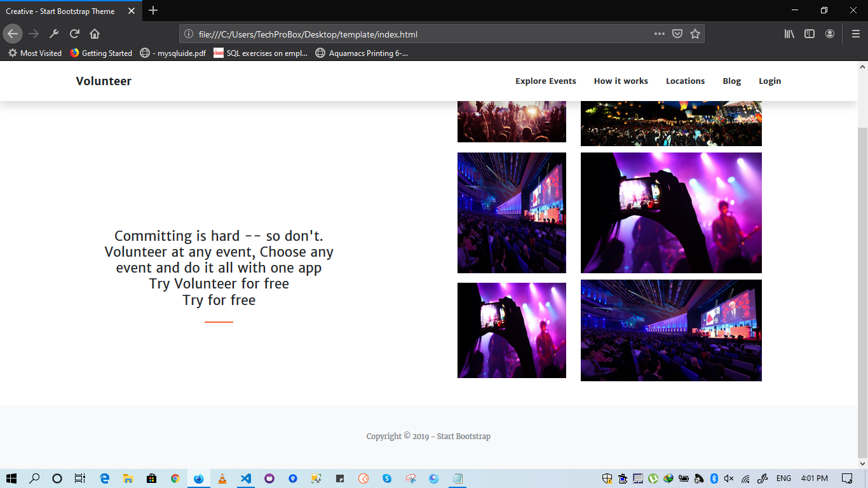Click the scrollbar up arrow
The image size is (868, 488).
click(862, 66)
